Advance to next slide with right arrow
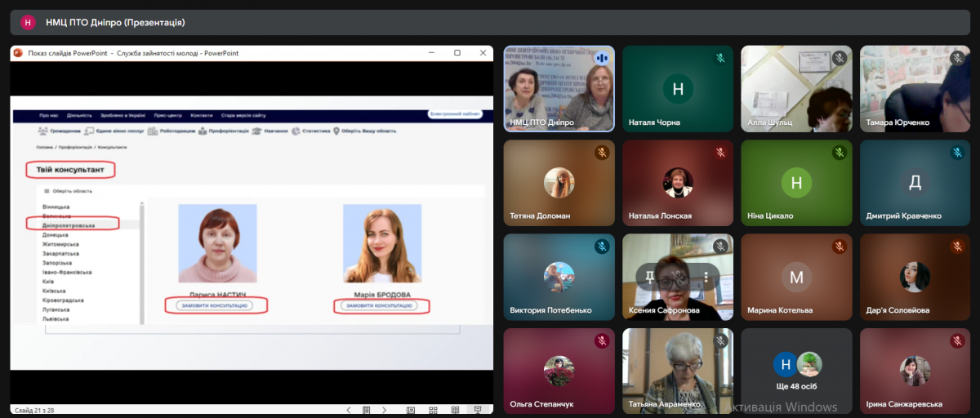980x418 pixels. (386, 410)
